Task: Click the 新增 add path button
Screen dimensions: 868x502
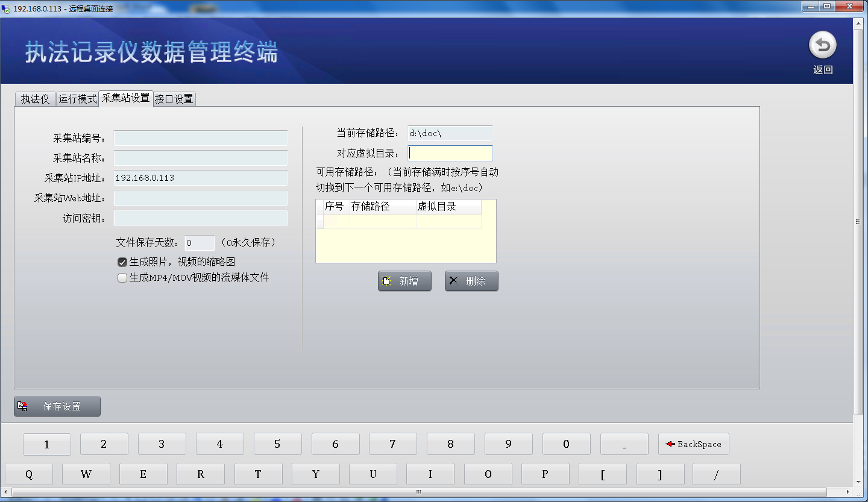Action: [x=404, y=281]
